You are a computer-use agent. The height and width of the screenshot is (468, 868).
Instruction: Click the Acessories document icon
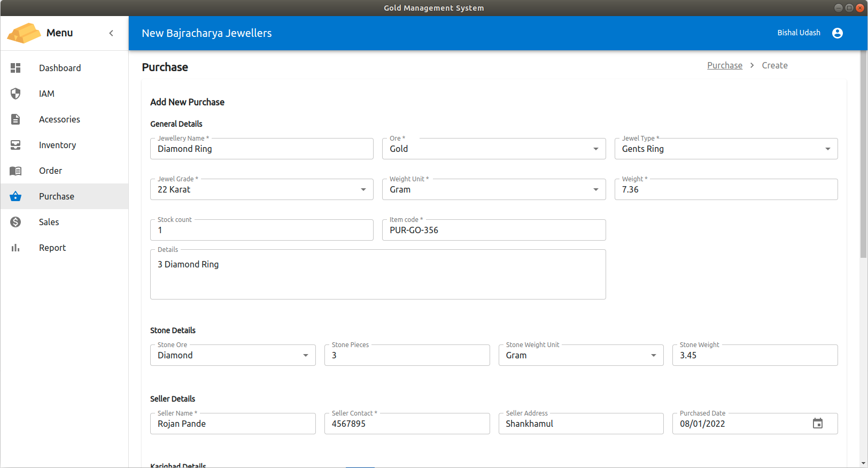tap(15, 119)
